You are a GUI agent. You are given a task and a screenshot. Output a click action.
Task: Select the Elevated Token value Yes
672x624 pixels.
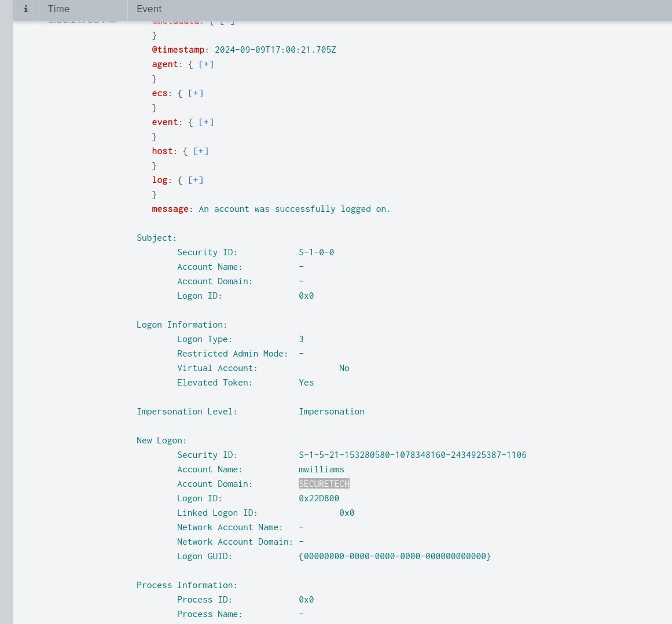pos(306,383)
